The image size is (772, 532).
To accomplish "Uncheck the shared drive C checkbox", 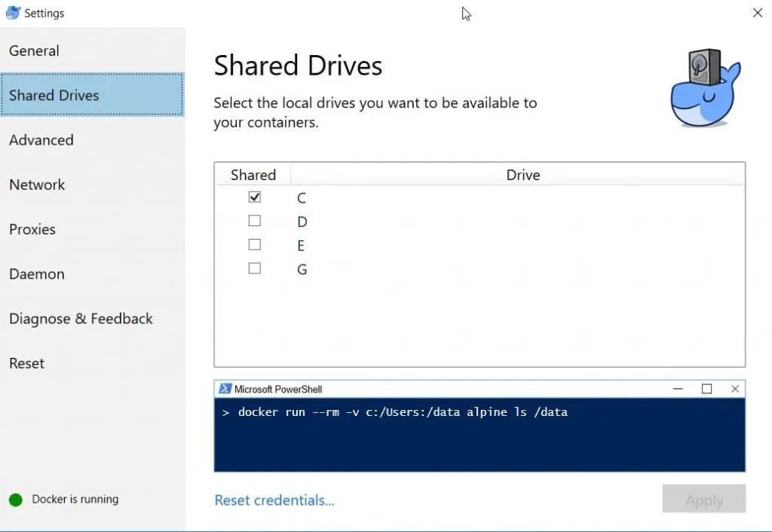I will 254,197.
